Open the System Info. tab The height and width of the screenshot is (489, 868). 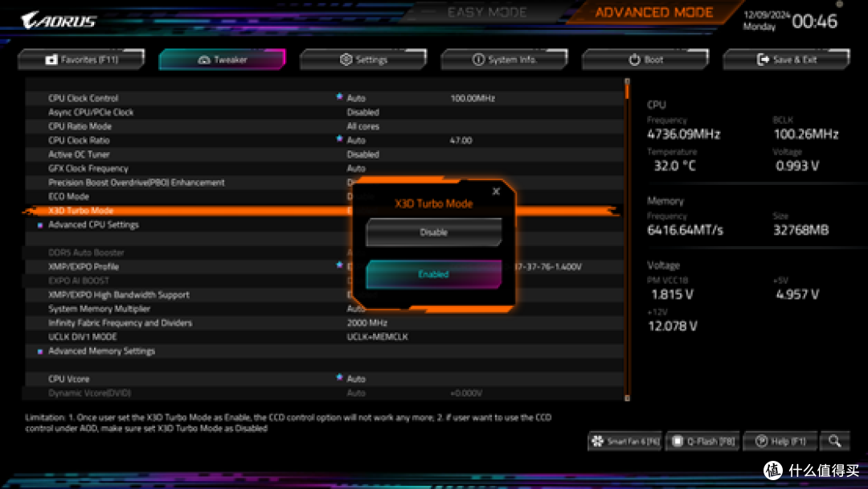[504, 60]
